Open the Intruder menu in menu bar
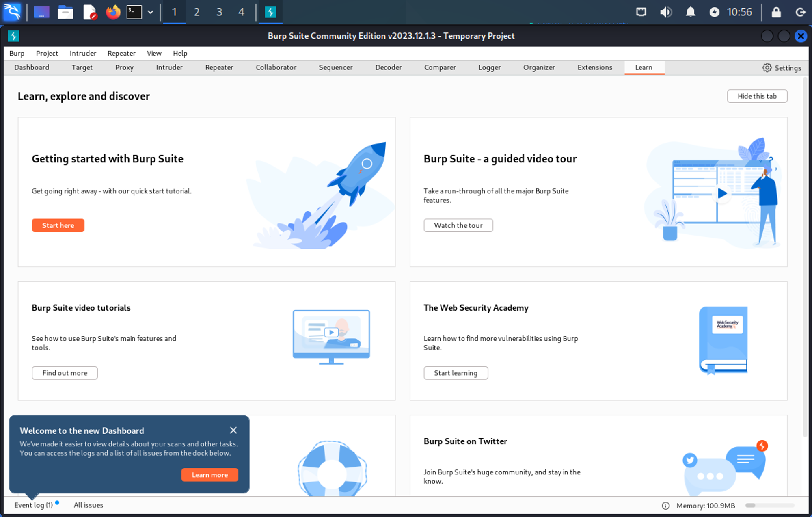 tap(83, 54)
